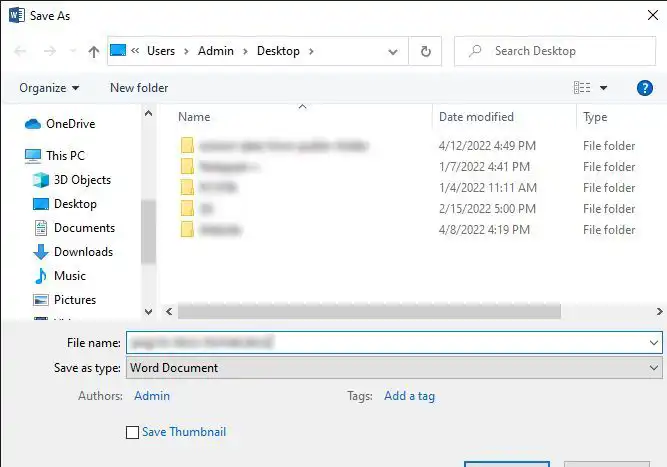Image resolution: width=667 pixels, height=467 pixels.
Task: Change the view layout icon
Action: (x=581, y=88)
